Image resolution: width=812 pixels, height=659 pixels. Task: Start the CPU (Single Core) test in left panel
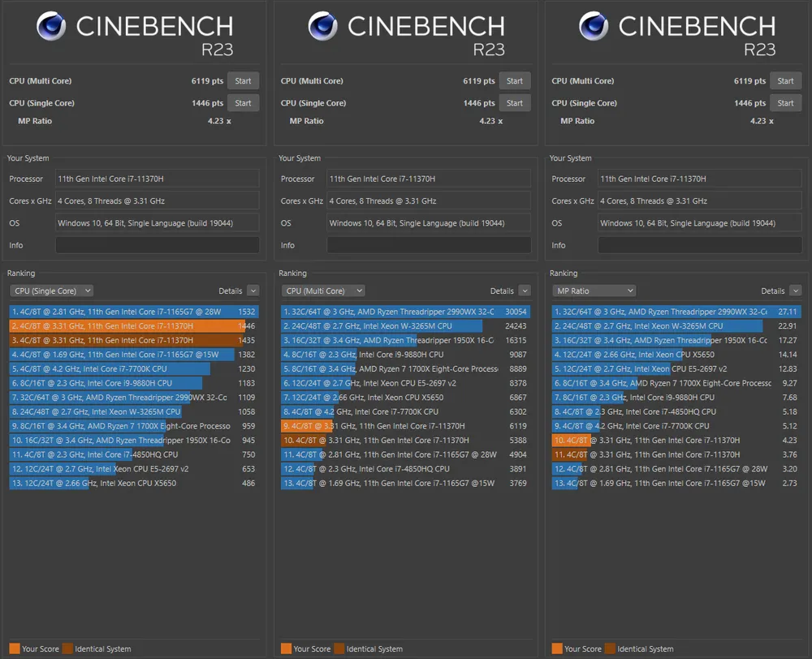pos(244,103)
